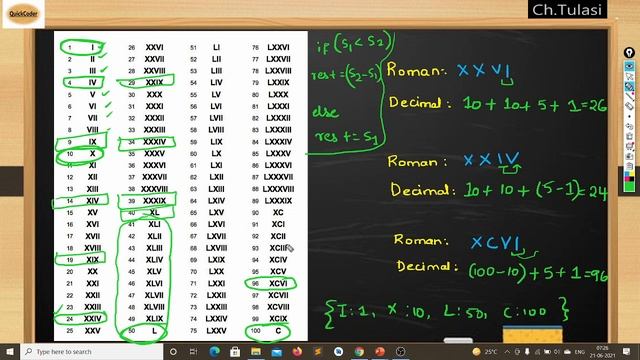Screen dimensions: 640x360
Task: Click the 25°C weather widget
Action: coord(485,351)
